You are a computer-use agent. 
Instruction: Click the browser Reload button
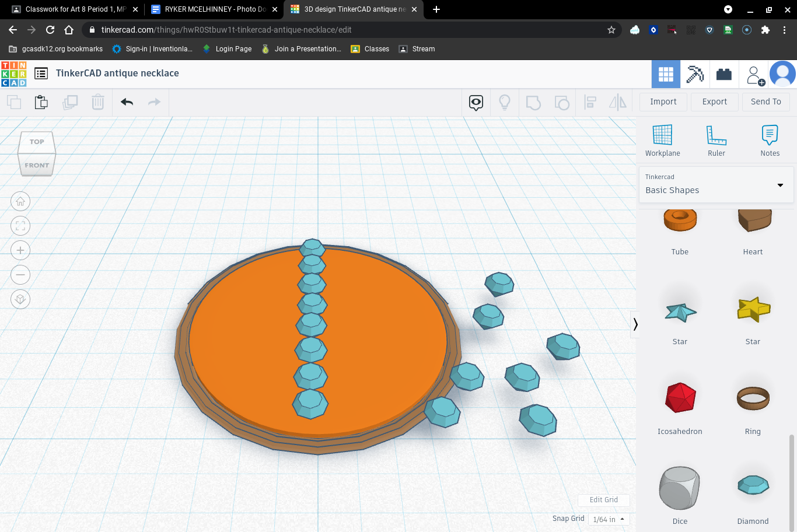tap(50, 30)
